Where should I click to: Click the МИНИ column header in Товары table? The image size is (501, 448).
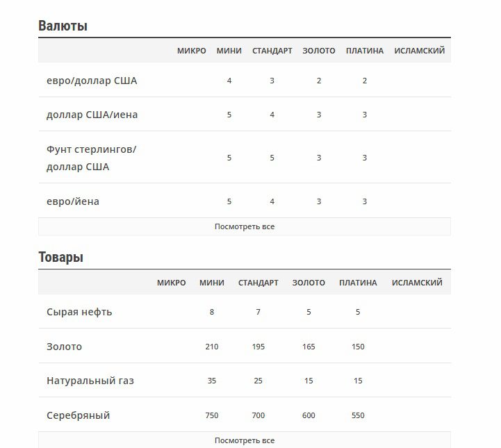211,283
